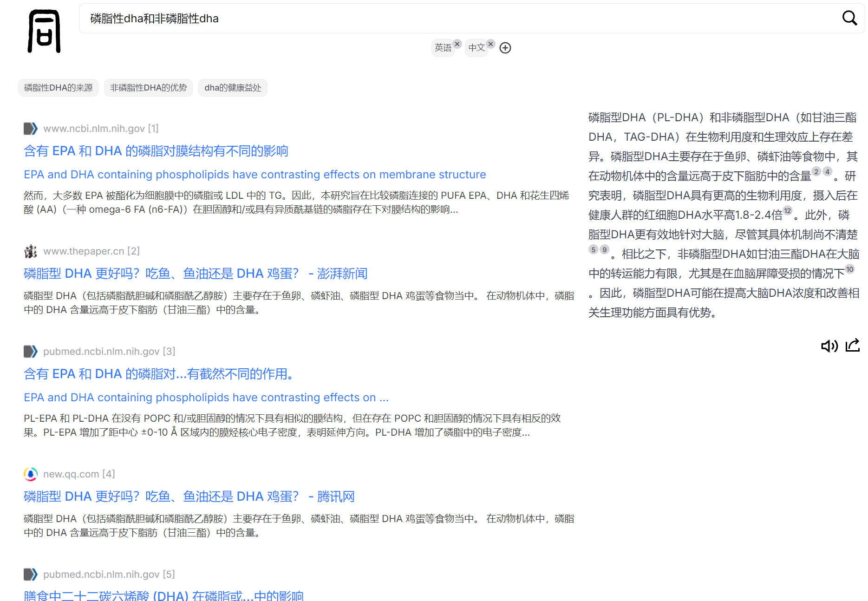Image resolution: width=868 pixels, height=601 pixels.
Task: Click the search magnifier icon
Action: point(849,18)
